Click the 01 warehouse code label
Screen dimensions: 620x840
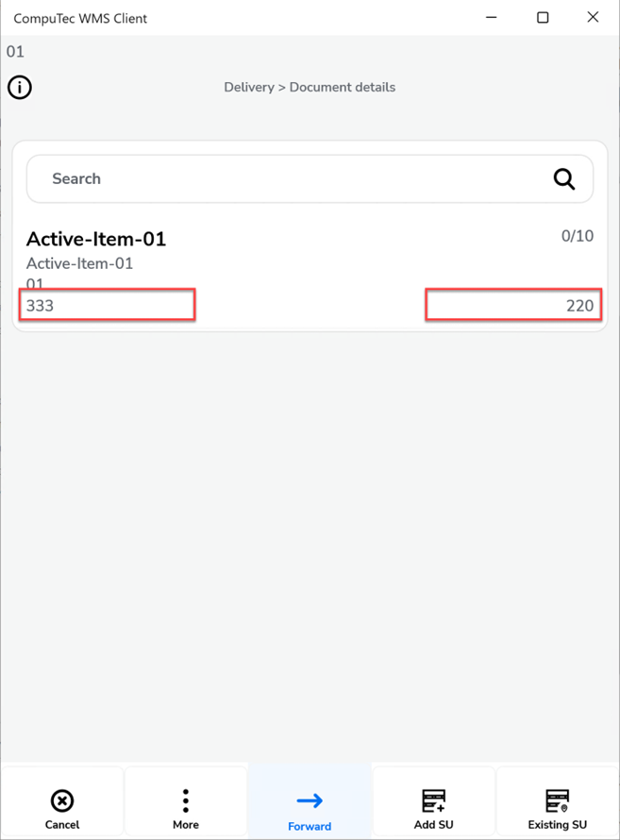pyautogui.click(x=15, y=51)
